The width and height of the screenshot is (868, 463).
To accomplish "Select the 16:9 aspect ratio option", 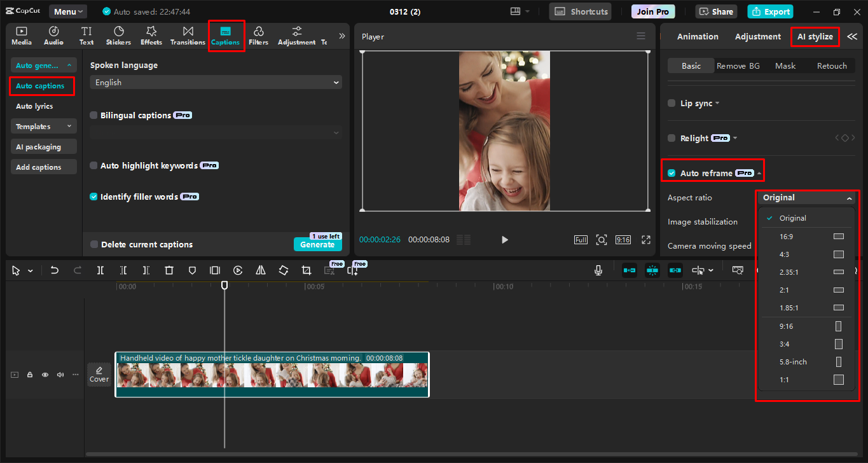I will (806, 236).
